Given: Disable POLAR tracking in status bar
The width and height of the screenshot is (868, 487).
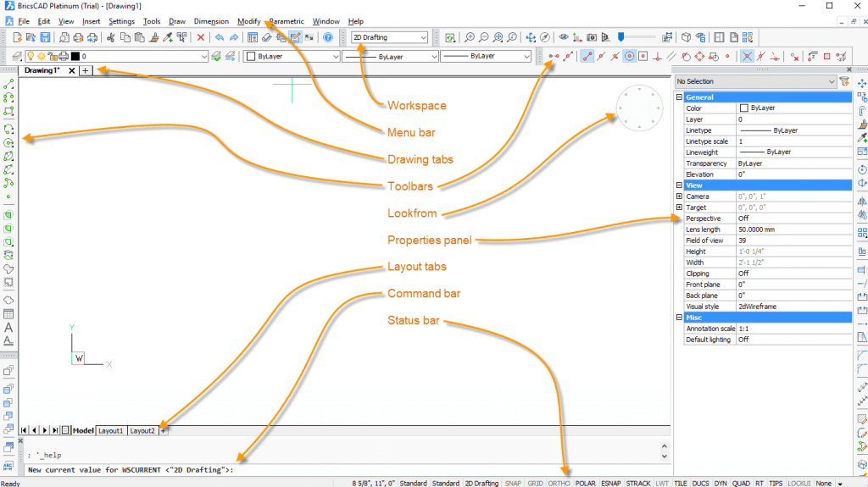Looking at the screenshot, I should [585, 483].
